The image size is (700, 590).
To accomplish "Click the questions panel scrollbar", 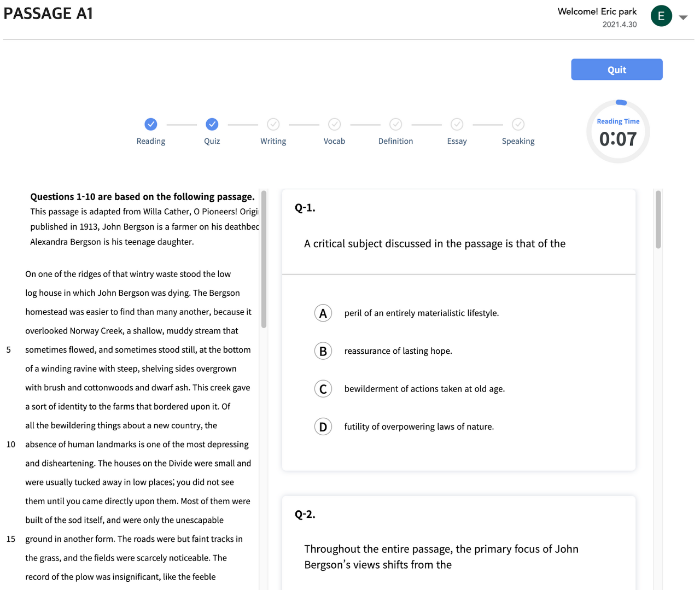I will 658,219.
